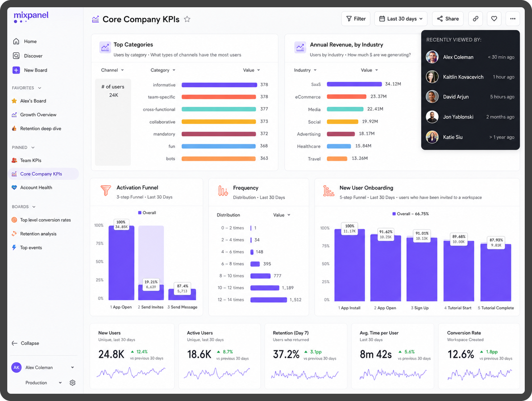Screen dimensions: 532x401
Task: Click the New User Onboarding icon
Action: (329, 190)
